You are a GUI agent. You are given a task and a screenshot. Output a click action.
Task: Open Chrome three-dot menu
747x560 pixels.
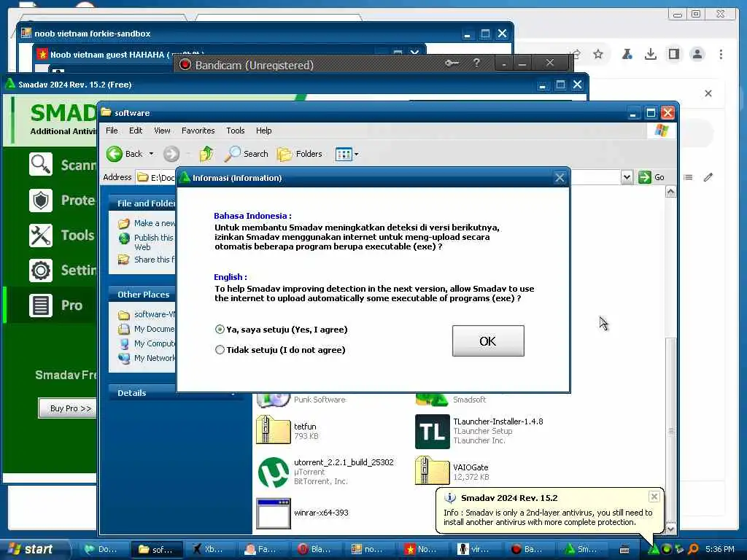tap(721, 54)
